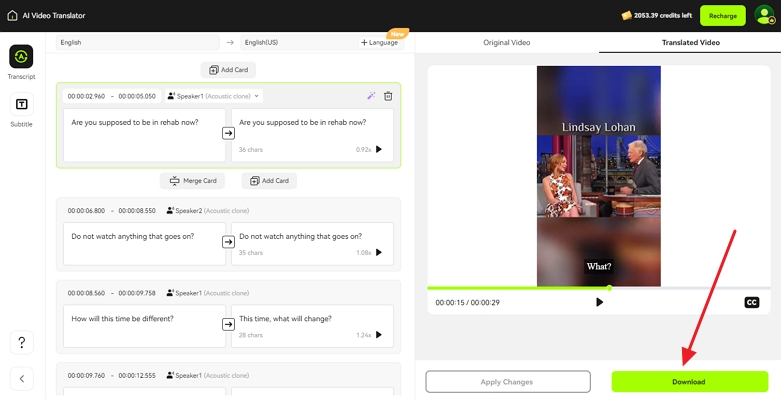Click Apply Changes button
The image size is (781, 400).
508,382
